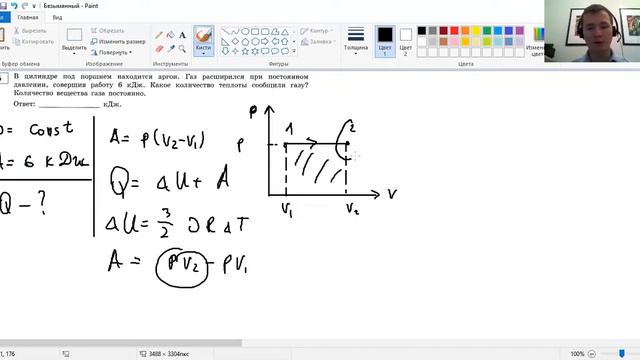Click the Вырезать cut button
Screen dimensions: 640x360
[30, 31]
